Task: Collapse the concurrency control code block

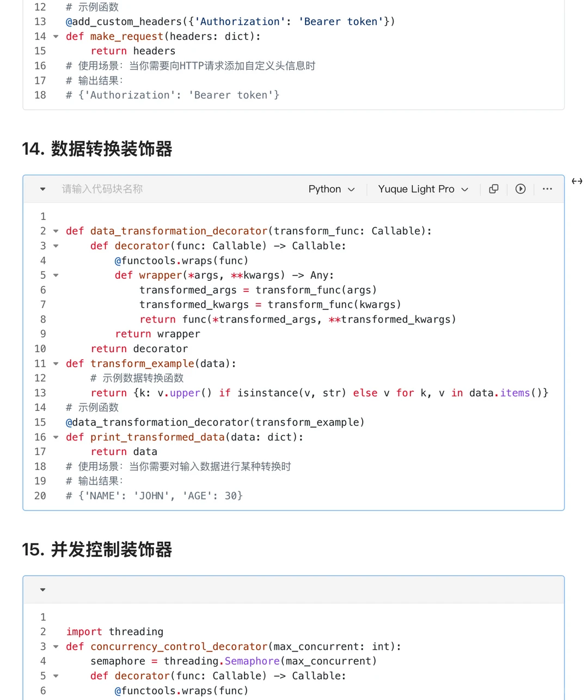Action: coord(42,590)
